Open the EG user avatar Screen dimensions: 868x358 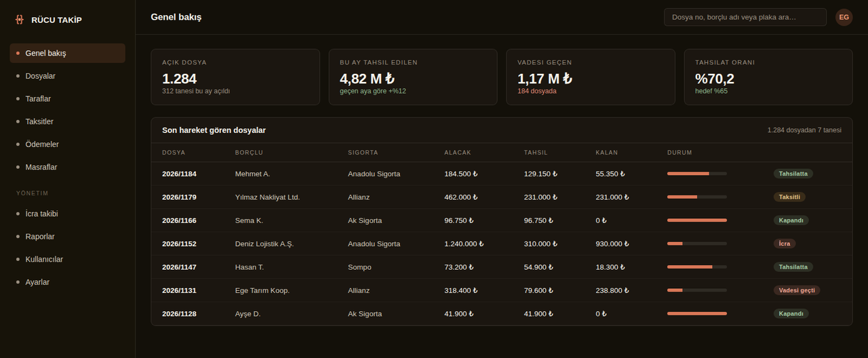click(x=844, y=17)
